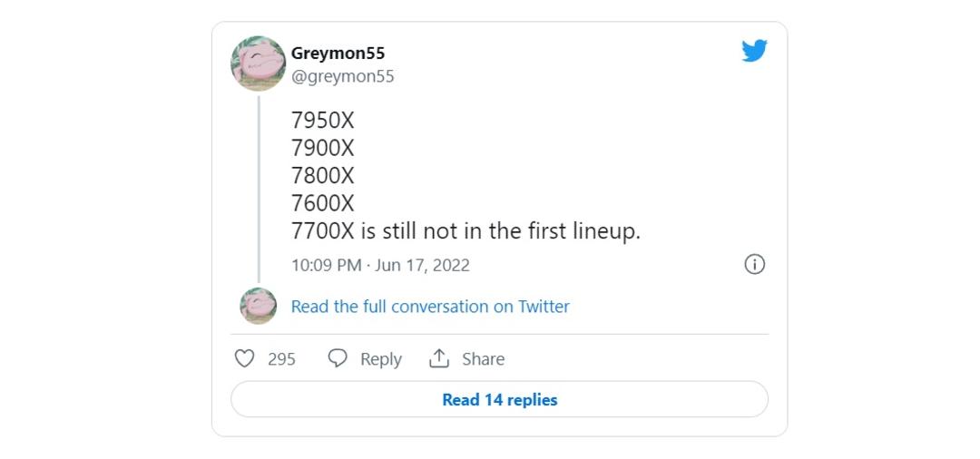Click the 7800X line in the tweet

(322, 175)
